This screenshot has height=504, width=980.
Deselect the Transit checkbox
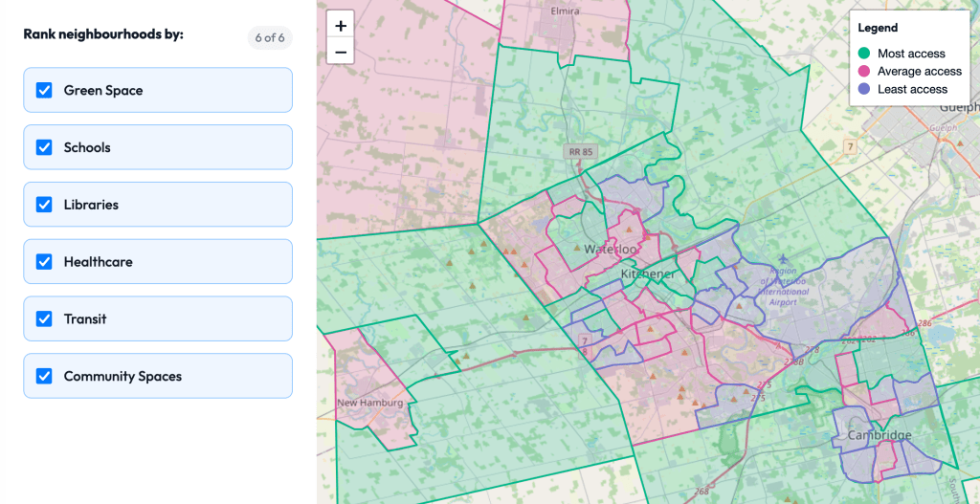point(44,318)
